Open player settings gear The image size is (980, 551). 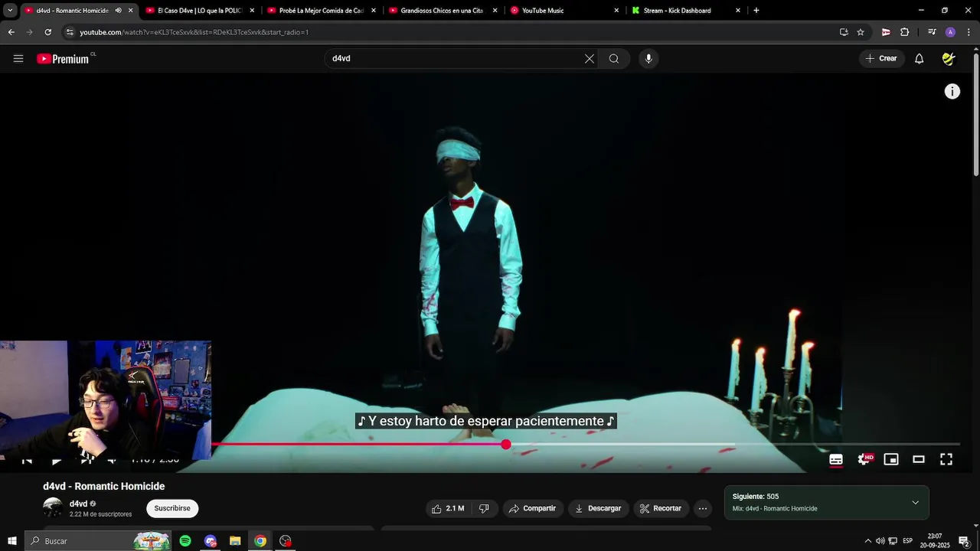tap(864, 459)
